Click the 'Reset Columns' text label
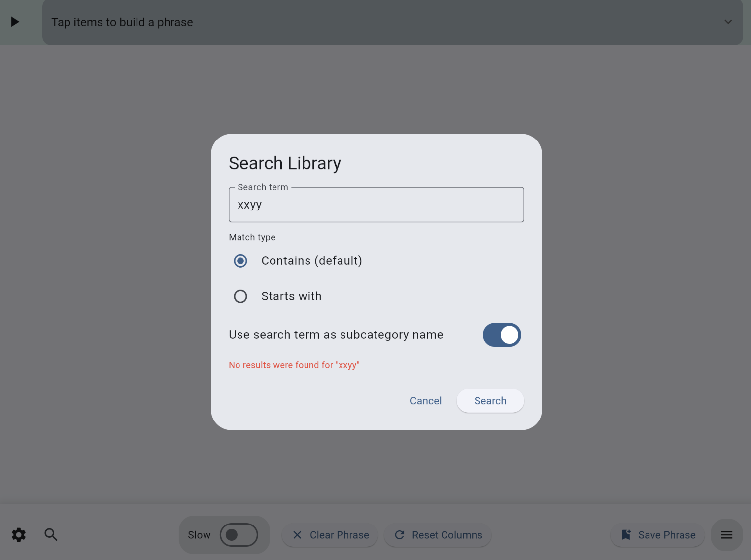 [x=447, y=535]
